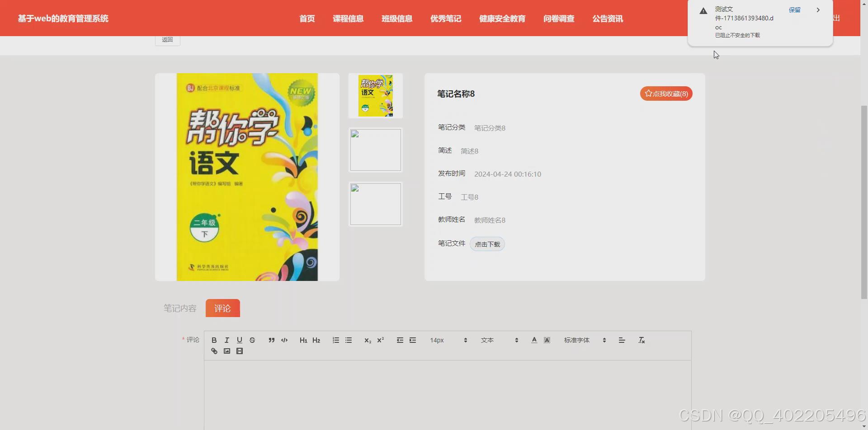This screenshot has width=868, height=430.
Task: Insert a code block in the editor
Action: point(284,340)
